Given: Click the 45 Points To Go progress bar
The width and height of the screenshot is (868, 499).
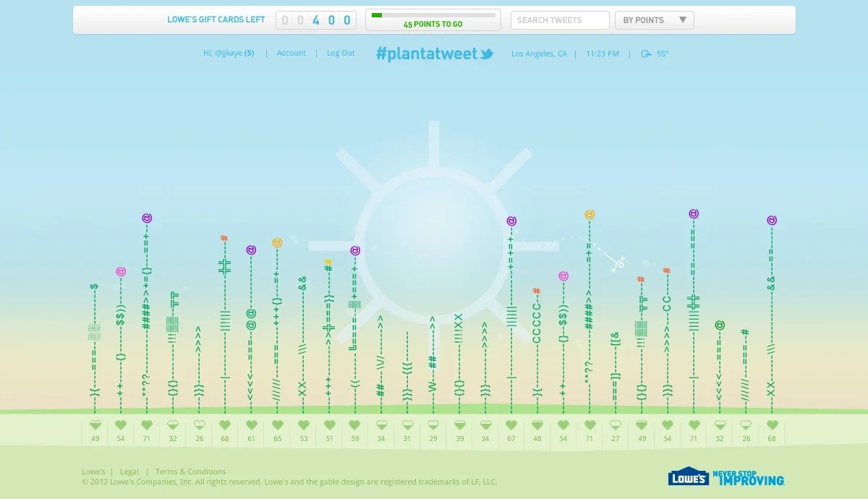Looking at the screenshot, I should 433,20.
